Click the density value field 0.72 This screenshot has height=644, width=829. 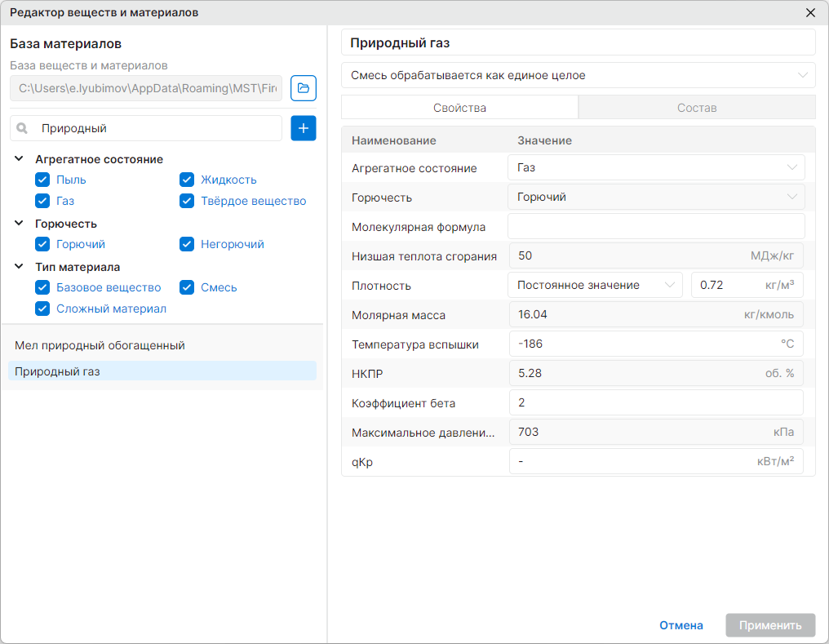[x=747, y=285]
